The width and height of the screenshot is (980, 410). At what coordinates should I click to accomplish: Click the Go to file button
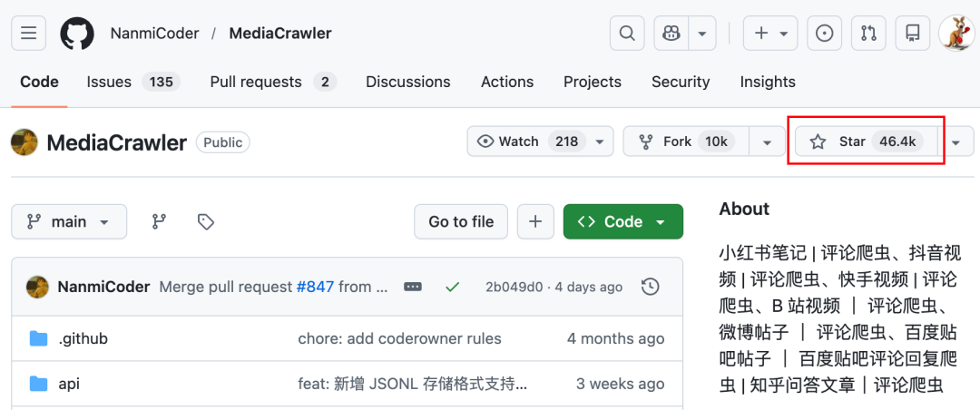[x=461, y=221]
